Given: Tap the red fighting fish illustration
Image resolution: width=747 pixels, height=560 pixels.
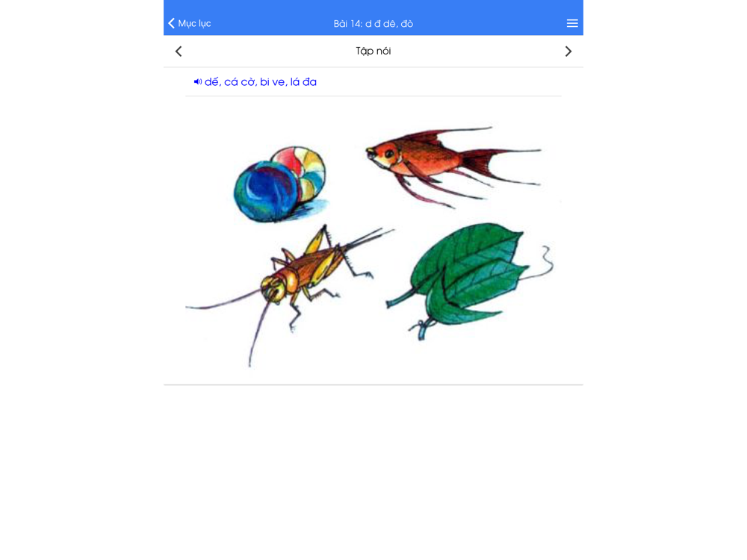Looking at the screenshot, I should (x=453, y=167).
